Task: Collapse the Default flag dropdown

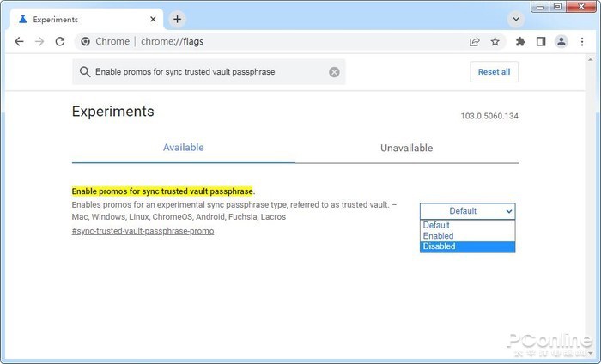Action: point(467,211)
